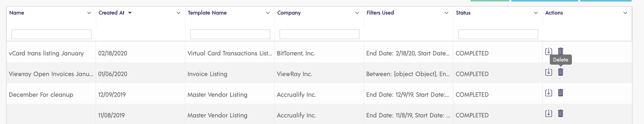This screenshot has height=124, width=644.
Task: Sort by the Created At column header
Action: [111, 13]
